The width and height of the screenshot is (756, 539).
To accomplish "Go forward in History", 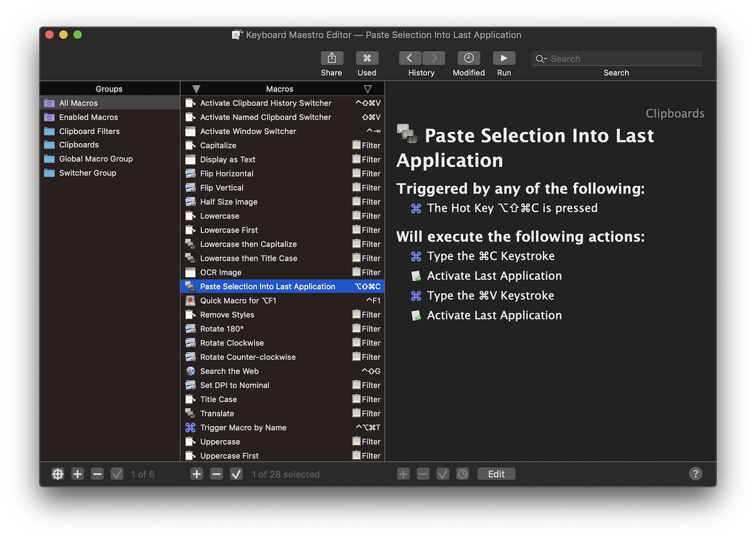I will pyautogui.click(x=433, y=58).
